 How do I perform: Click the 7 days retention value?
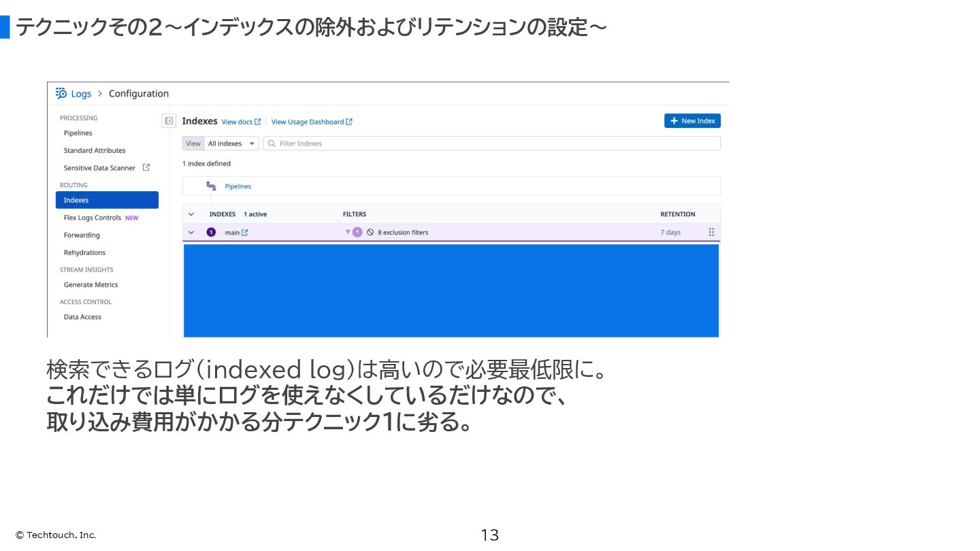pyautogui.click(x=670, y=233)
